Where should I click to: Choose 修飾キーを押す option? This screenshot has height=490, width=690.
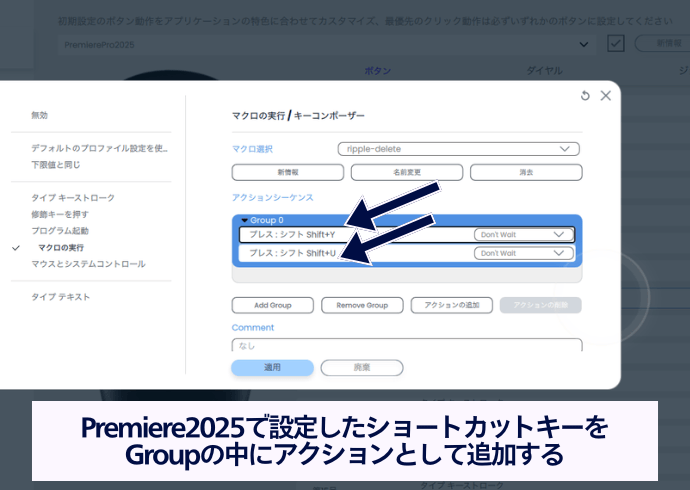point(59,214)
